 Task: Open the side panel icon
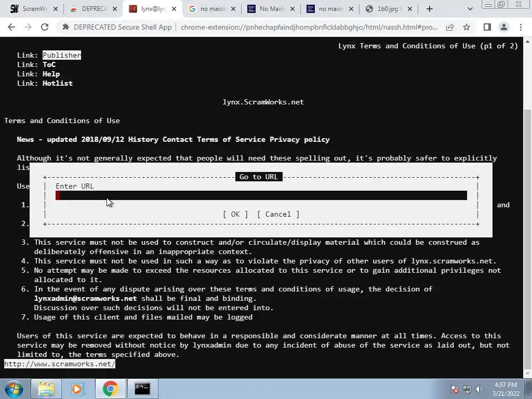[x=487, y=27]
